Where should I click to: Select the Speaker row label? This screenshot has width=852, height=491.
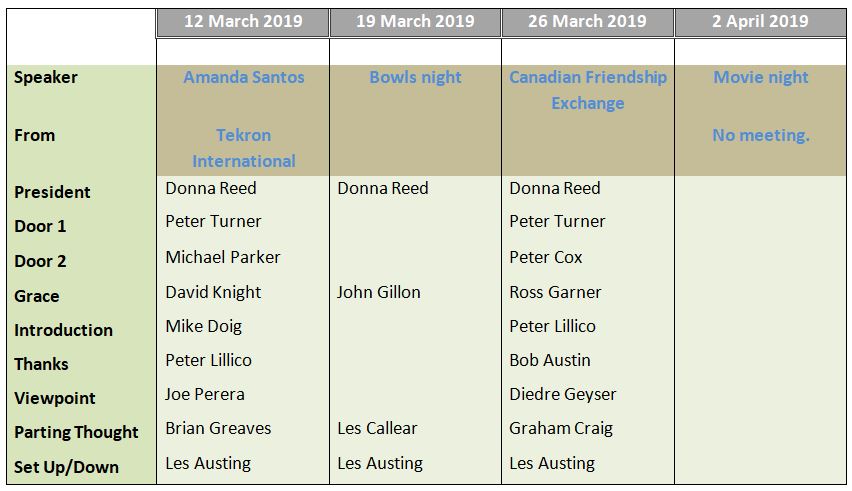(x=46, y=77)
